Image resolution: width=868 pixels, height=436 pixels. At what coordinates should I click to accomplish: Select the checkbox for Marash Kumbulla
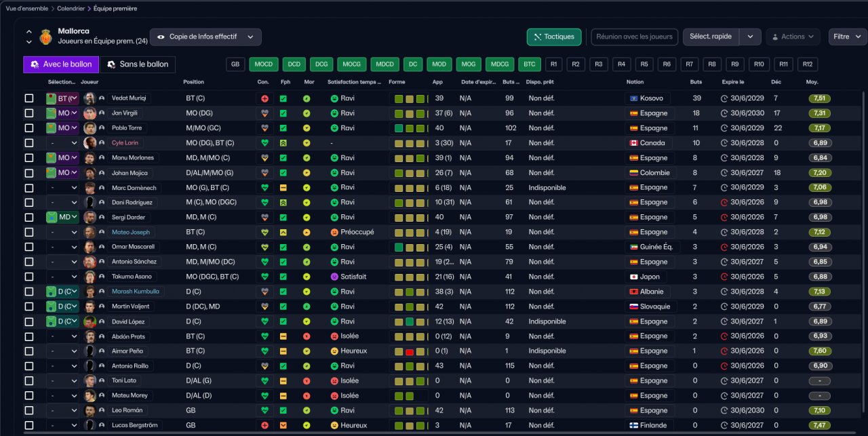[29, 292]
